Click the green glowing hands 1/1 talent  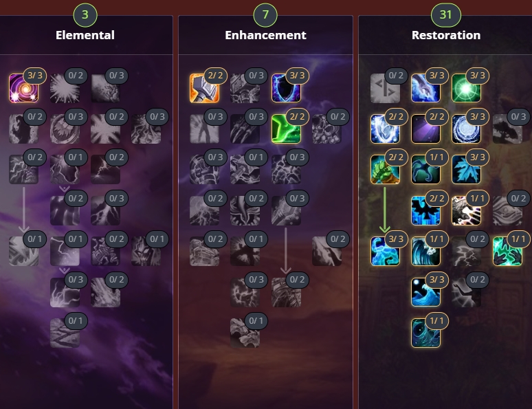point(507,251)
